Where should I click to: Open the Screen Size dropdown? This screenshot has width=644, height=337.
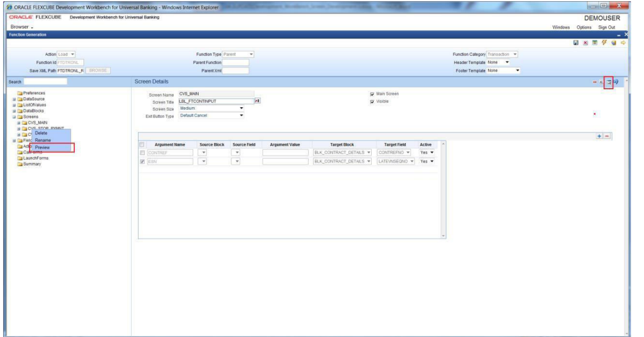point(212,108)
